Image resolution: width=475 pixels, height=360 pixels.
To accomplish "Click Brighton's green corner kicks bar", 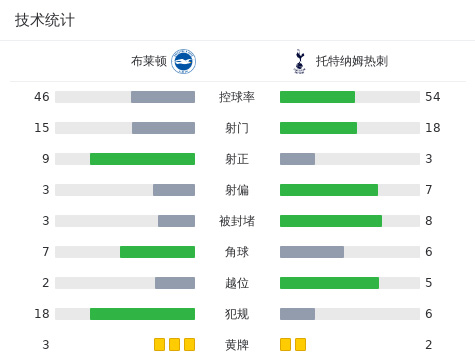I will [x=157, y=252].
